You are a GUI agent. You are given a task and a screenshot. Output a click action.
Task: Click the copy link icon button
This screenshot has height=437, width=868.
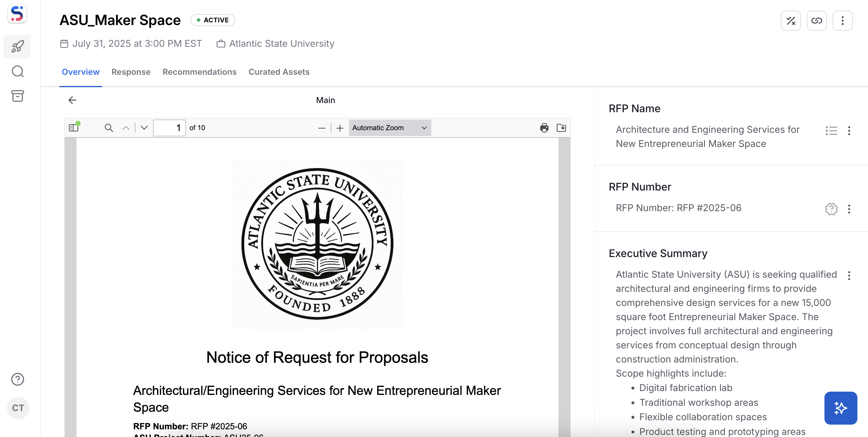pos(817,21)
